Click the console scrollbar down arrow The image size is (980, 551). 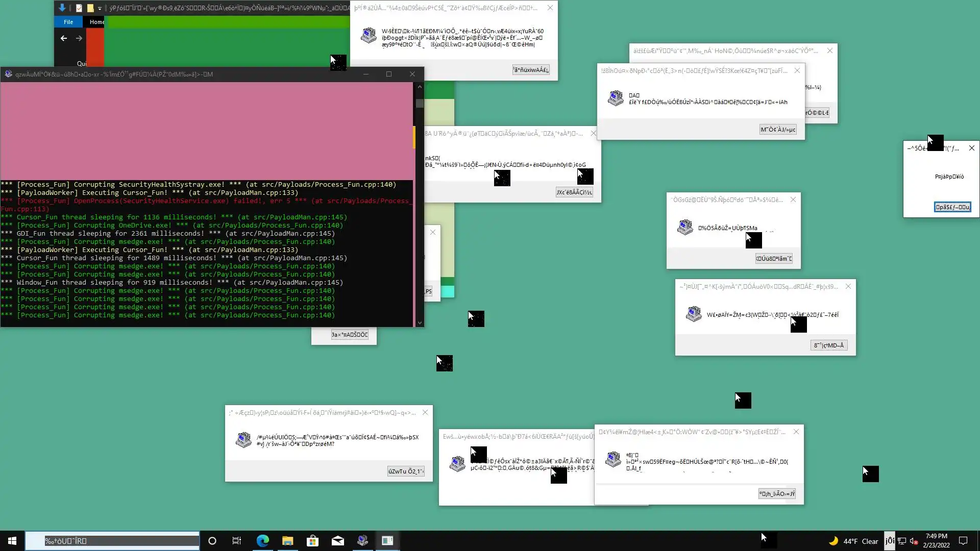click(420, 322)
